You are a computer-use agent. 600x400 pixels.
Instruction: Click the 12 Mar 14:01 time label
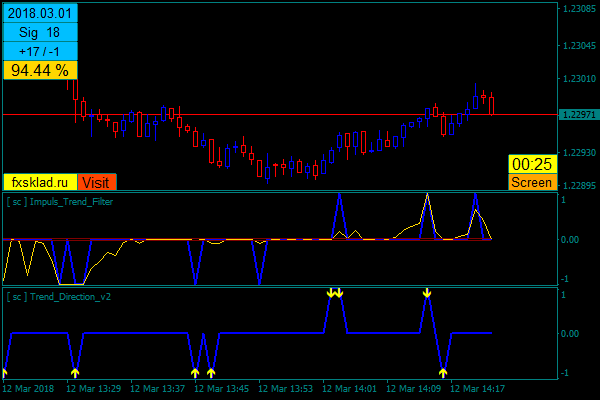tap(349, 389)
